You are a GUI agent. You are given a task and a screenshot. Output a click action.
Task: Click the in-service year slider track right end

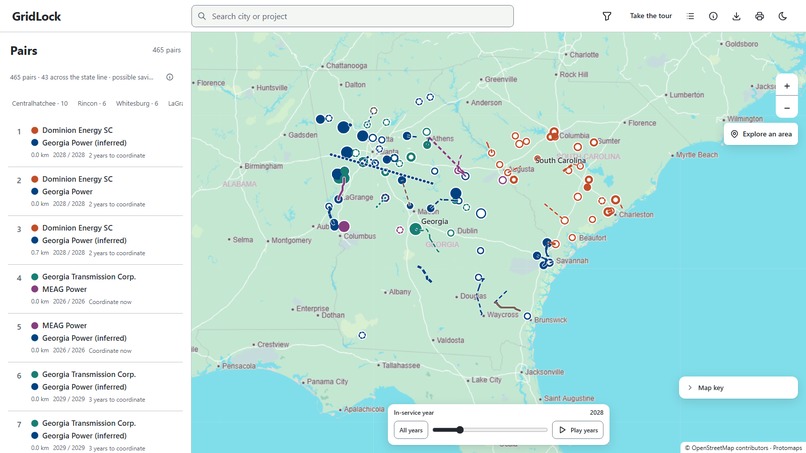(545, 430)
